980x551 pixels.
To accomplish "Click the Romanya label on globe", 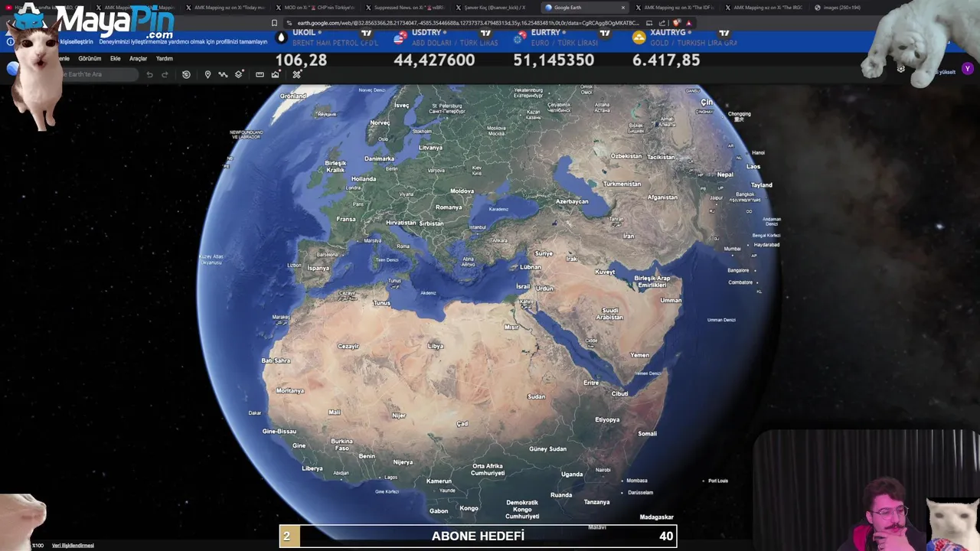I will point(449,207).
